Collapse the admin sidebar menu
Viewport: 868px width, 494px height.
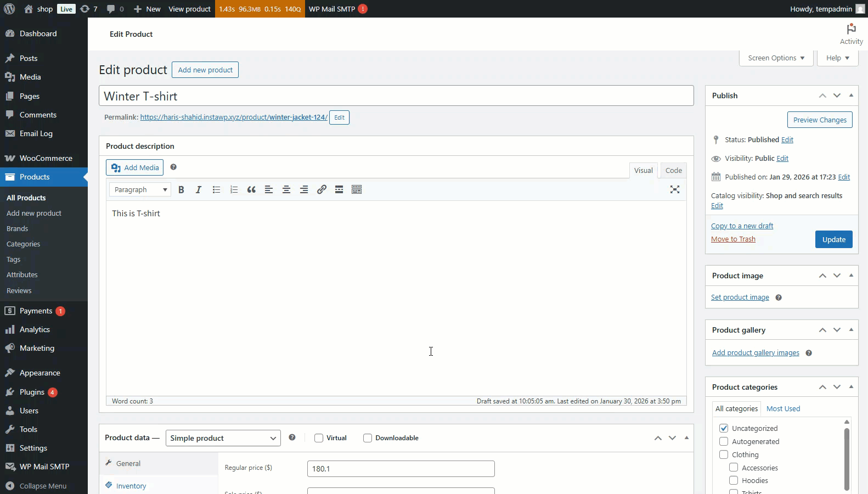[x=44, y=486]
